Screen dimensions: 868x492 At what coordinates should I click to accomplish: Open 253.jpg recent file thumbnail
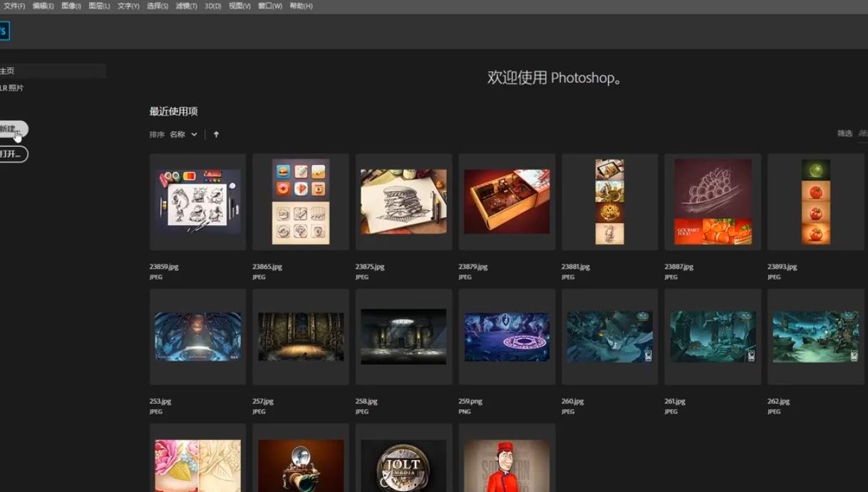pos(197,337)
